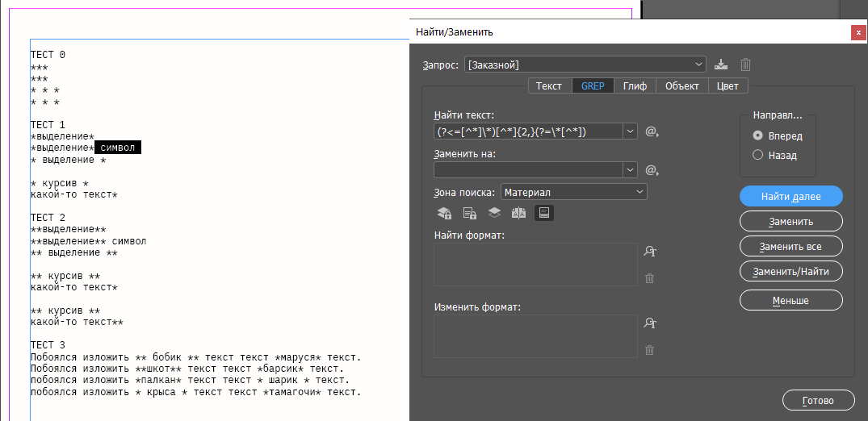Viewport: 868px width, 421px height.
Task: Open the Зона поиска dropdown
Action: pyautogui.click(x=639, y=192)
